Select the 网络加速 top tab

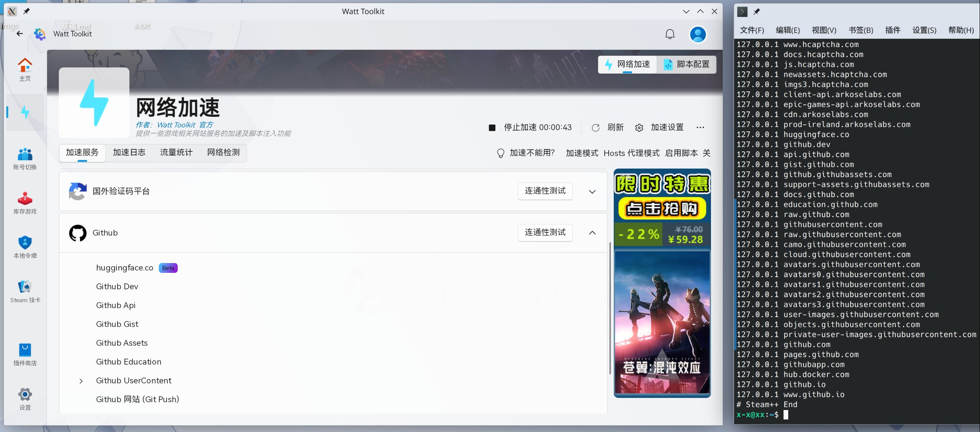(627, 64)
